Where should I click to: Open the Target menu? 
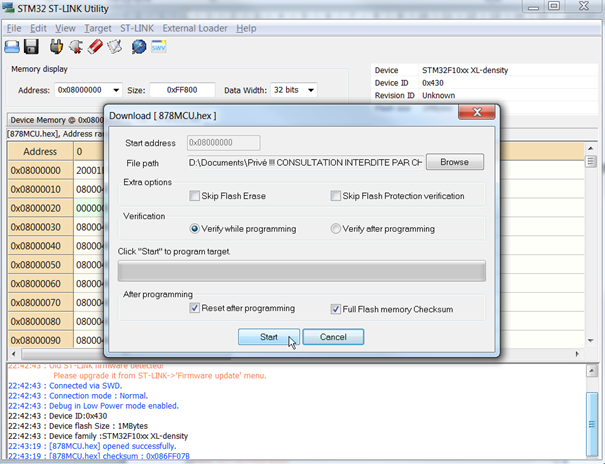pos(98,28)
